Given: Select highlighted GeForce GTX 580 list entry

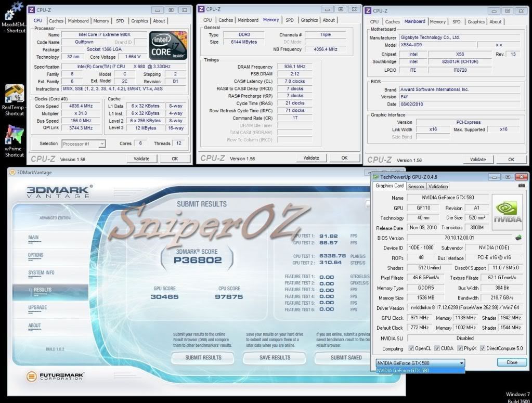Looking at the screenshot, I should coord(420,370).
